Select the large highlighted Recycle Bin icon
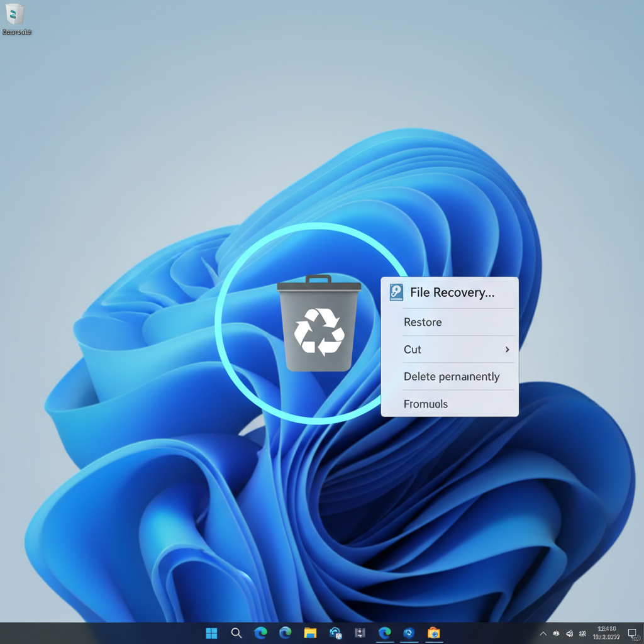Viewport: 644px width, 644px height. pyautogui.click(x=319, y=327)
